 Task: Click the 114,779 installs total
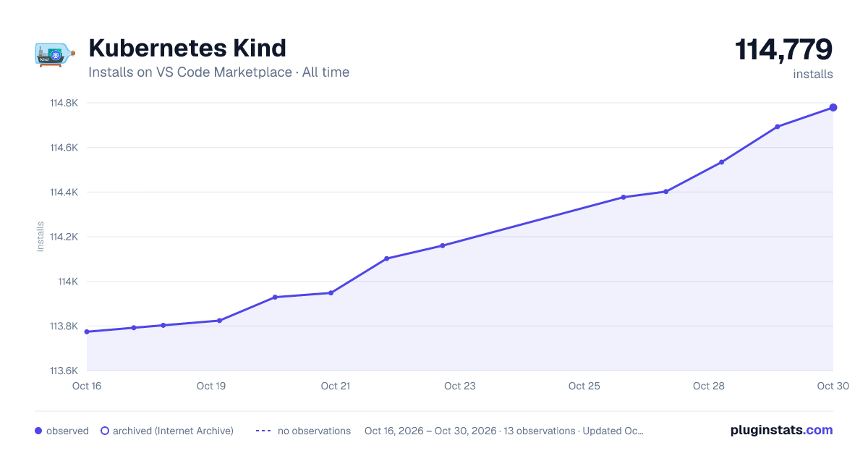(x=783, y=50)
